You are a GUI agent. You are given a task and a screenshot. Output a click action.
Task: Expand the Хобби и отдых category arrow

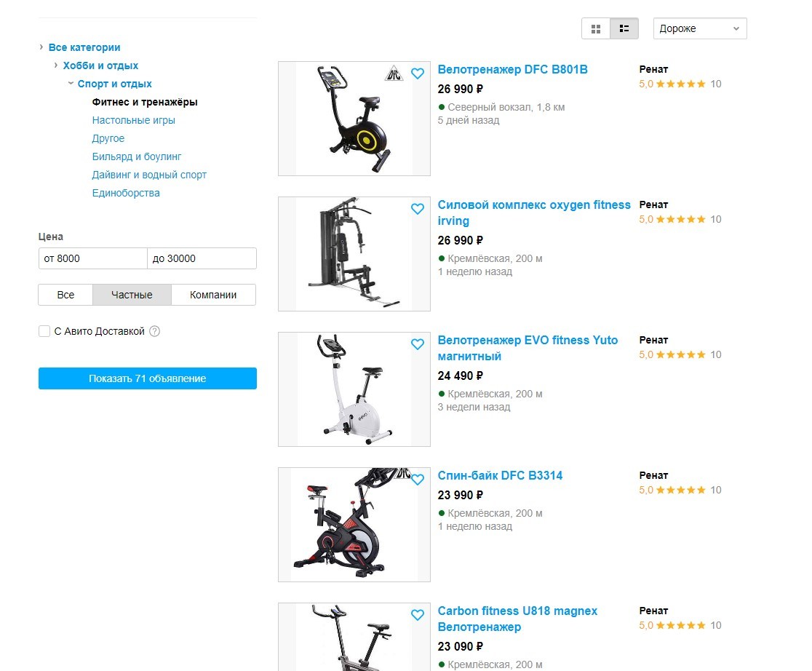(x=56, y=65)
